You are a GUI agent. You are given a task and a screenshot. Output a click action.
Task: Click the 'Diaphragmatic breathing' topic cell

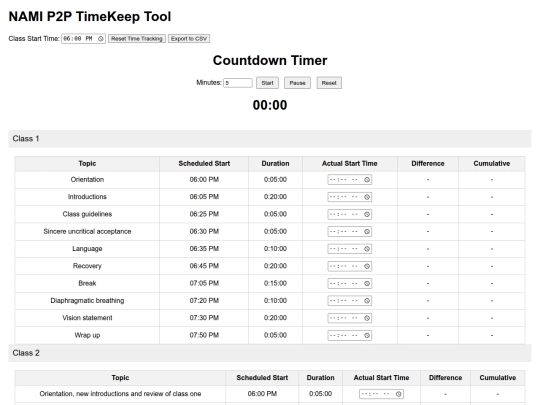(87, 301)
